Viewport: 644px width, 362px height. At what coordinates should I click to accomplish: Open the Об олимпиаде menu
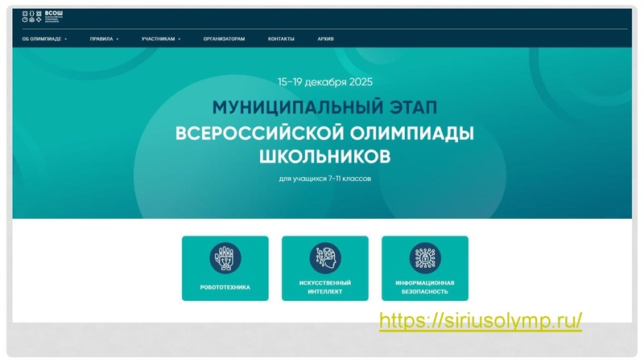pyautogui.click(x=42, y=39)
